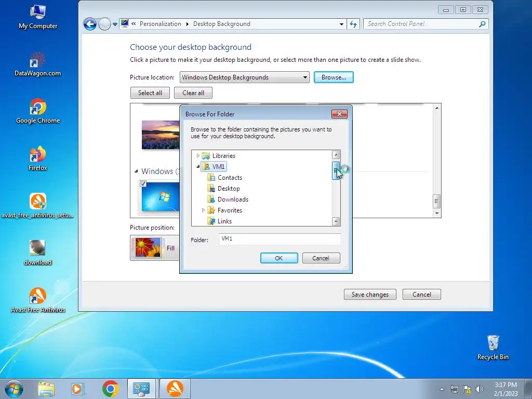Click the wallpaper list scrollbar thumb

tap(436, 201)
